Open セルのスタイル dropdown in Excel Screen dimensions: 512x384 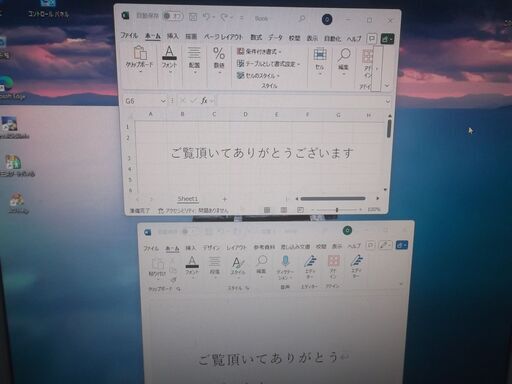[x=258, y=76]
